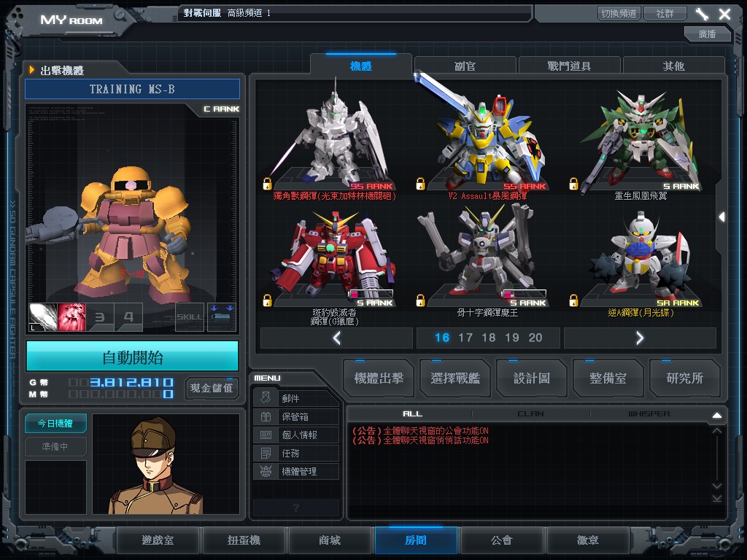Go to 扭蛋機 gashapon machine
The image size is (747, 560).
pyautogui.click(x=244, y=540)
